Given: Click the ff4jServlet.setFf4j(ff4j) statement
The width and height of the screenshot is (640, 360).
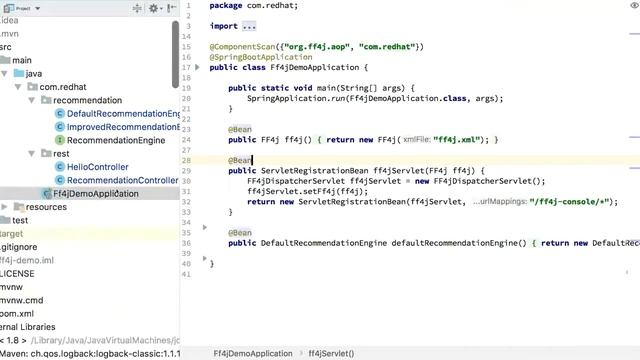Looking at the screenshot, I should [307, 191].
